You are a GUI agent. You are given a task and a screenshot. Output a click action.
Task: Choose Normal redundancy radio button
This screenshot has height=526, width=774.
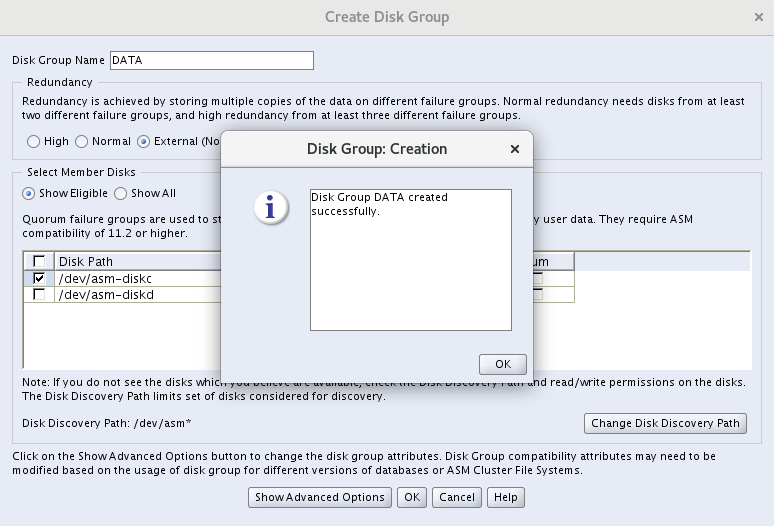[x=82, y=142]
